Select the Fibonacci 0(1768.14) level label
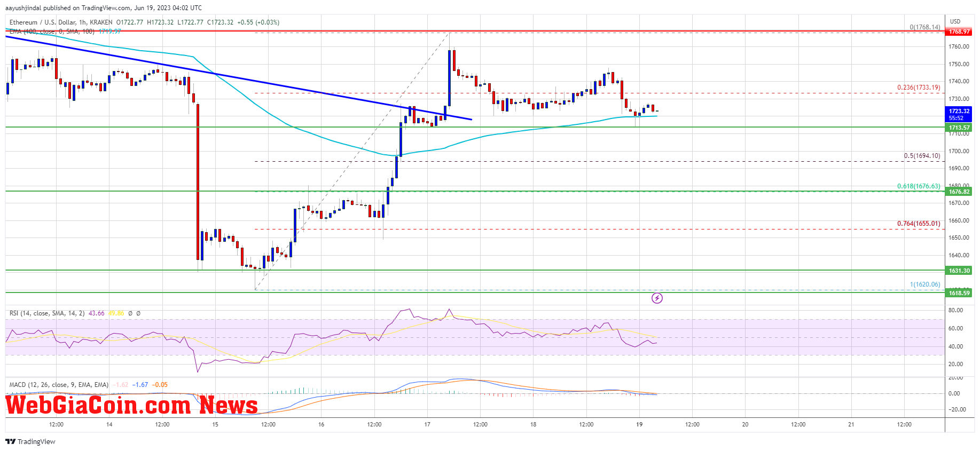The image size is (980, 451). [x=925, y=27]
